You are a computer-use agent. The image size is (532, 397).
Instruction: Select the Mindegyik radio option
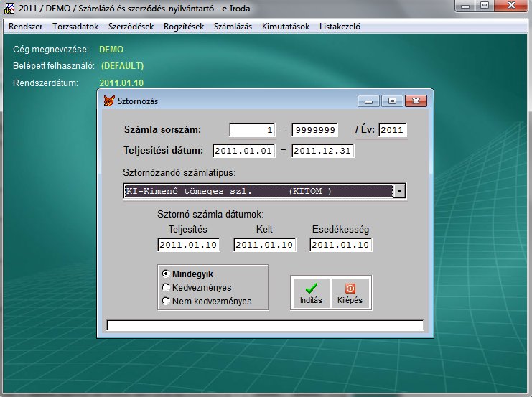point(167,274)
